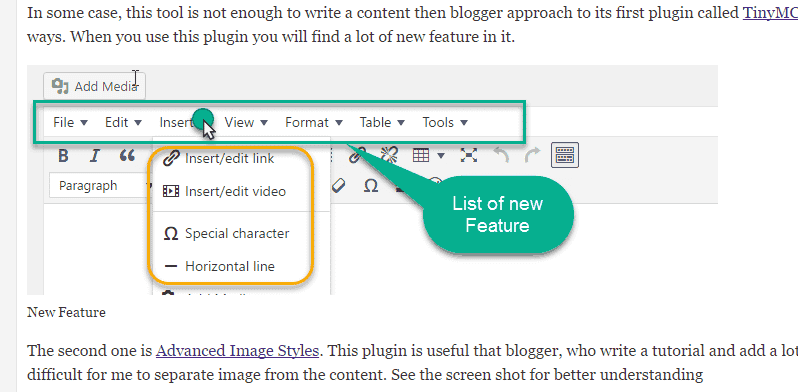Expand the table dropdown arrow
Viewport: 798px width, 392px height.
(x=441, y=155)
